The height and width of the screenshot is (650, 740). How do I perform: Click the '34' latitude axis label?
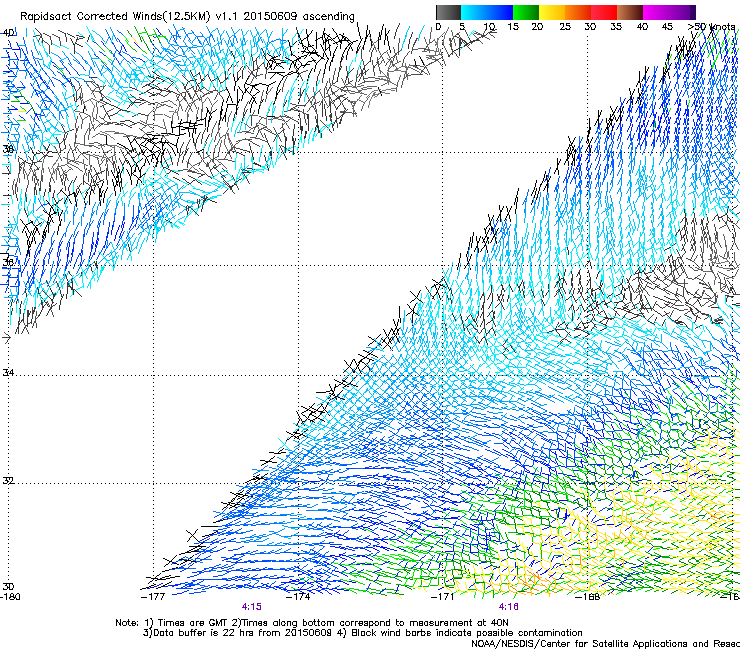click(x=8, y=372)
